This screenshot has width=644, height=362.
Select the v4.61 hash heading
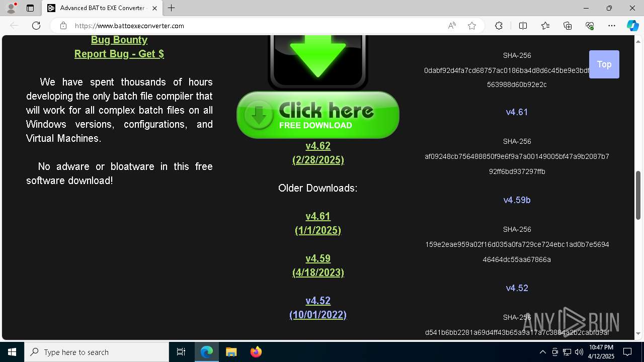(x=517, y=112)
